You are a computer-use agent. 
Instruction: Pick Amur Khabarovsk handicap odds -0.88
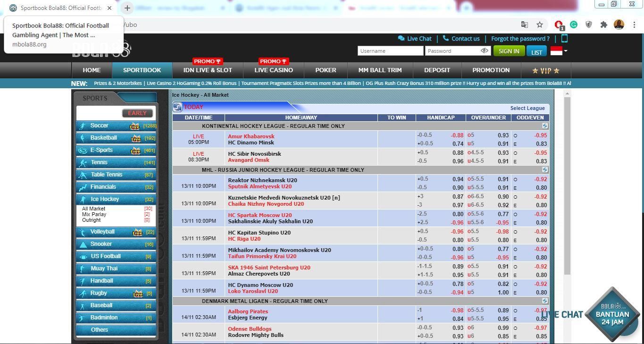pyautogui.click(x=457, y=135)
